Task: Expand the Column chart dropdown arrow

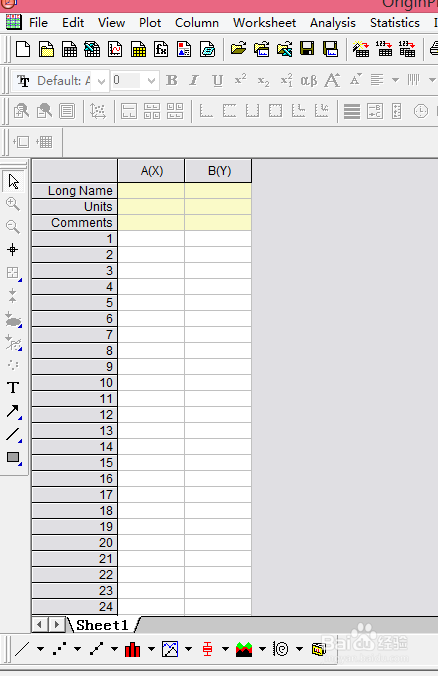Action: point(151,649)
